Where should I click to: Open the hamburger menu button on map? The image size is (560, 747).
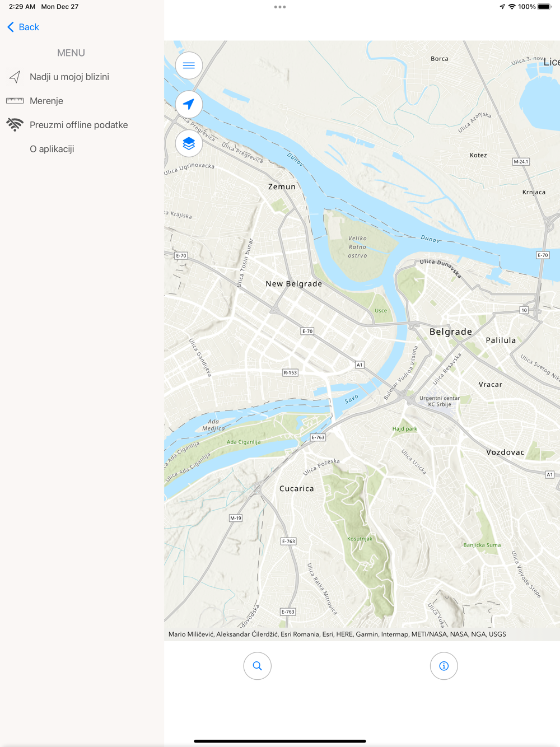[x=189, y=66]
